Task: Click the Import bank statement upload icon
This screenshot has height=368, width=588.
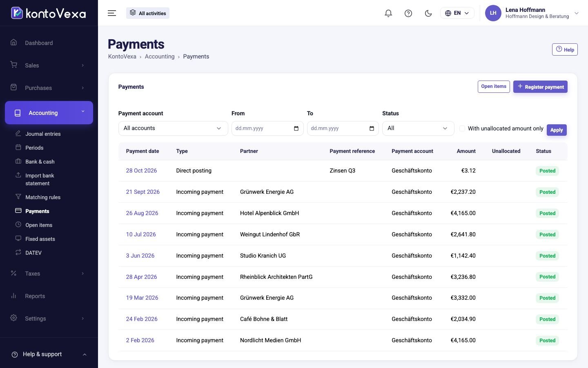Action: 18,175
